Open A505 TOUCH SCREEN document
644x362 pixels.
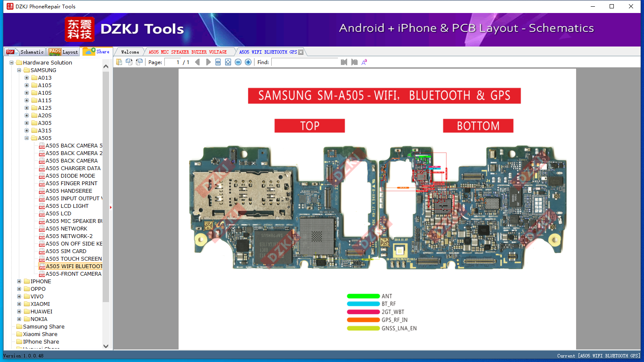(x=74, y=259)
